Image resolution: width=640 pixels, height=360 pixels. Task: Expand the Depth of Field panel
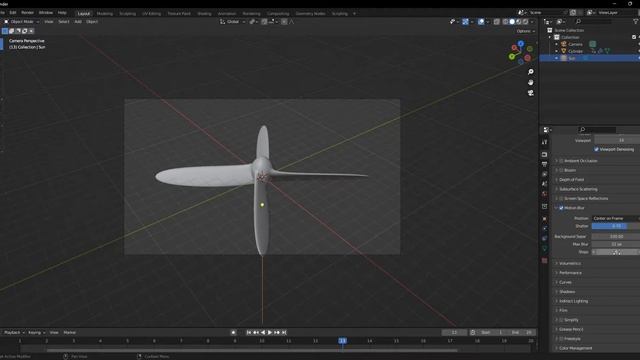click(x=571, y=180)
